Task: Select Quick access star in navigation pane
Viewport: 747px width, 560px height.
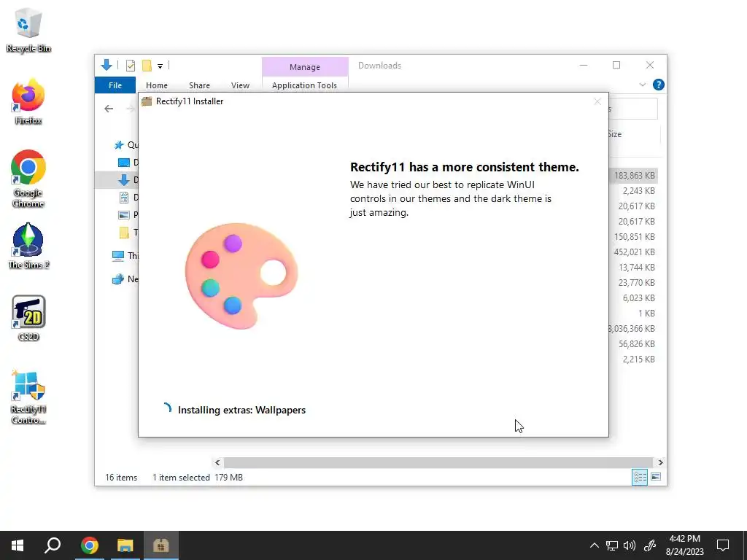Action: [119, 145]
